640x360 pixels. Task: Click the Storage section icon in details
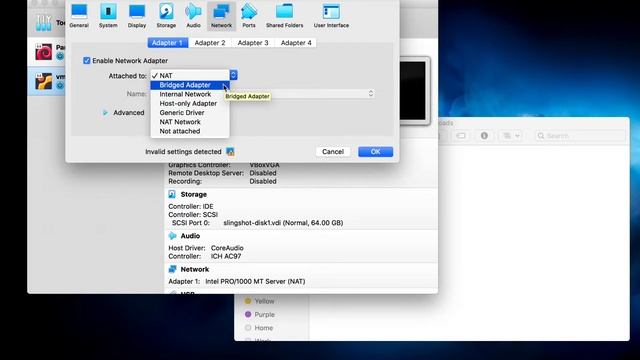[x=172, y=194]
